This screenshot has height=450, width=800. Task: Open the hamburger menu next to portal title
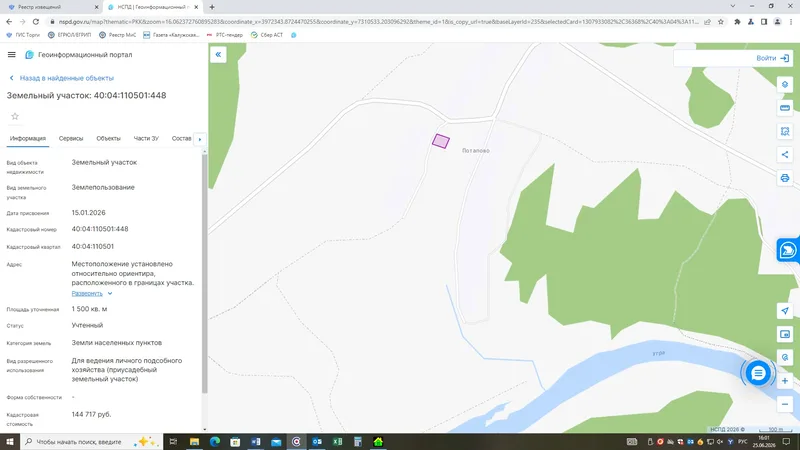click(x=12, y=55)
